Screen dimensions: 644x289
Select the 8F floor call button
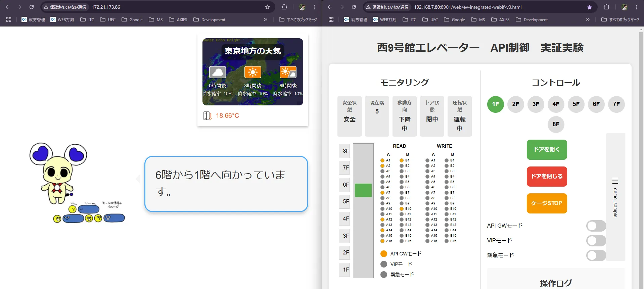[x=556, y=124]
